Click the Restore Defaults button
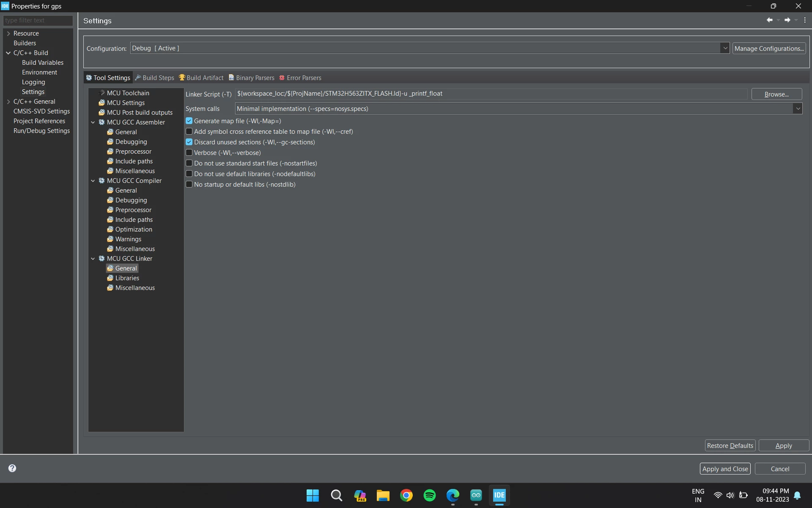 tap(730, 445)
